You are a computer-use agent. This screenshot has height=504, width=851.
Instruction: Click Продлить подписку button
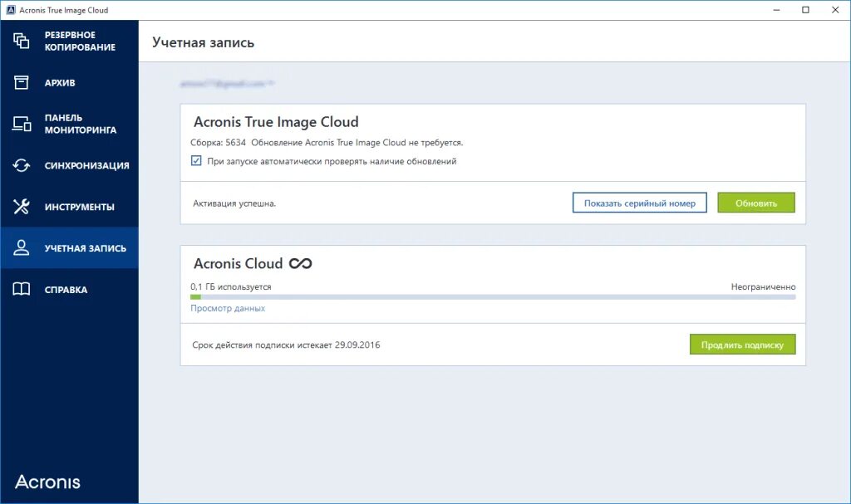coord(742,345)
